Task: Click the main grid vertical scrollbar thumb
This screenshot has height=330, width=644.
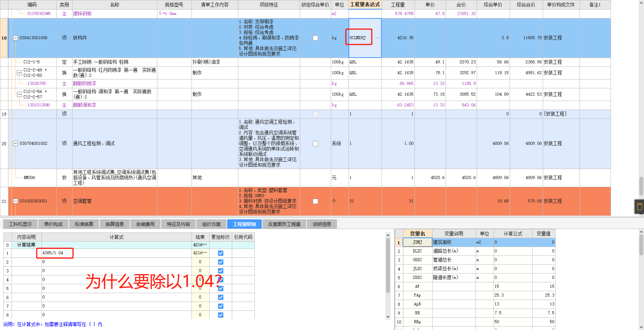Action: [x=641, y=186]
